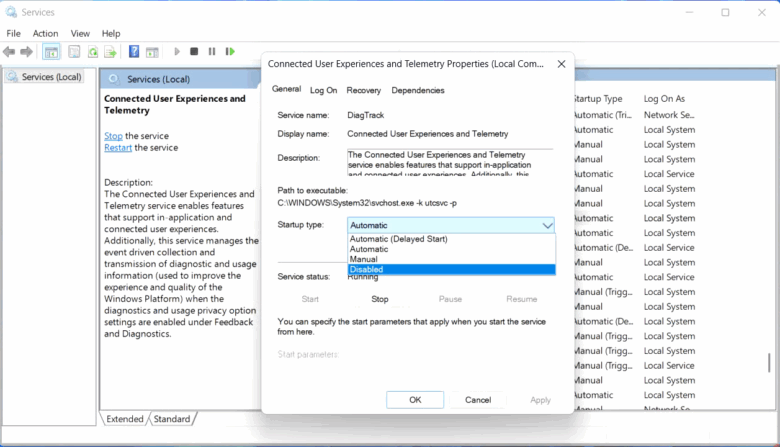Collapse the Startup type combo box arrow
780x447 pixels.
click(545, 226)
